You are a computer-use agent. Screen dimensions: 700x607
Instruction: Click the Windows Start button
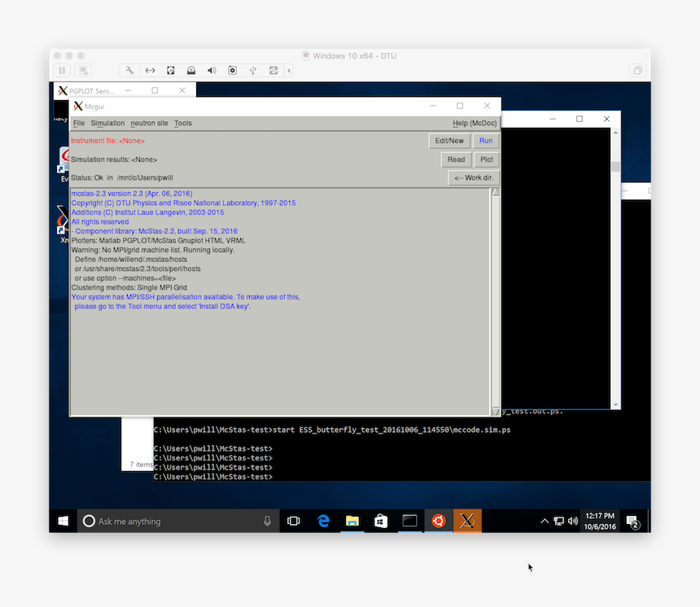click(x=63, y=521)
